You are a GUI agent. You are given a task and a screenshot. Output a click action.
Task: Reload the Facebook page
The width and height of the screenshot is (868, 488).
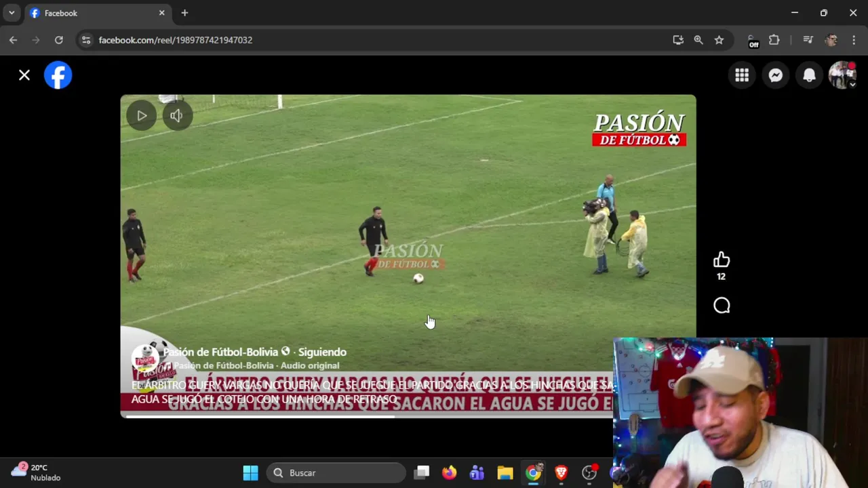59,40
